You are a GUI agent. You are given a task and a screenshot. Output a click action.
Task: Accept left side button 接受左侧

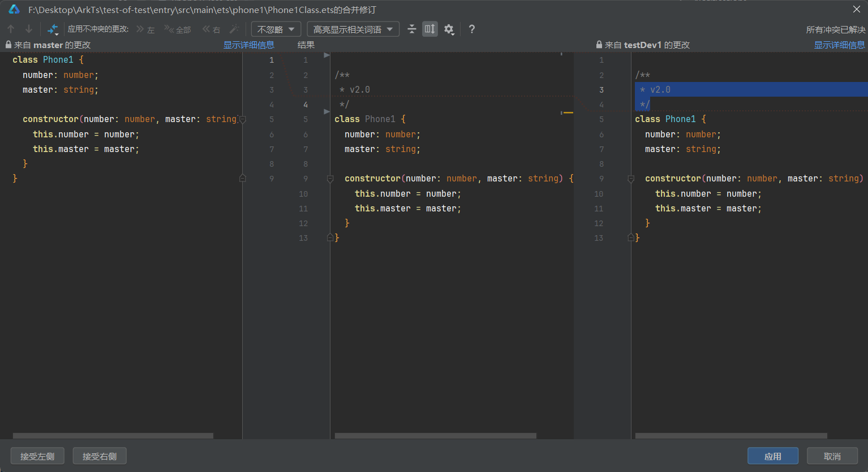click(x=37, y=456)
